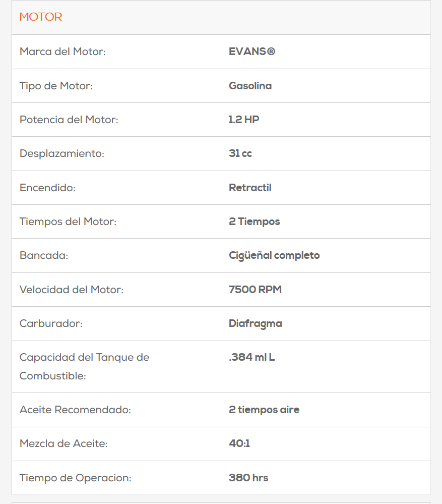Click the MOTOR section header
Viewport: 442px width, 504px height.
(x=41, y=17)
